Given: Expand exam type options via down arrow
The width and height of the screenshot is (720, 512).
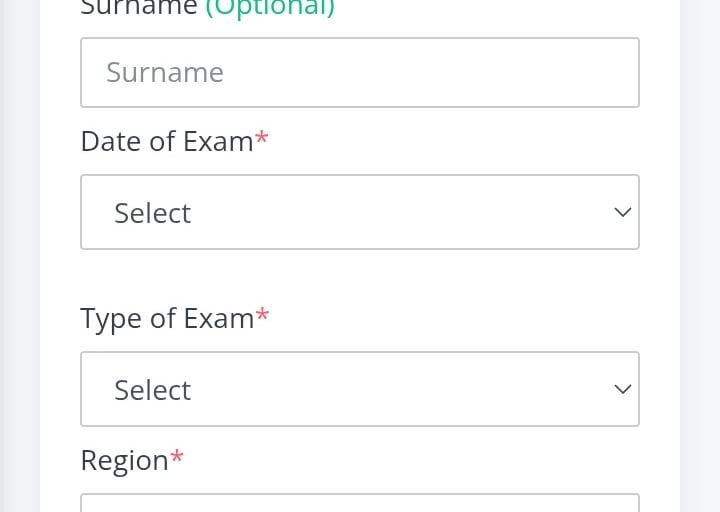Looking at the screenshot, I should 622,389.
